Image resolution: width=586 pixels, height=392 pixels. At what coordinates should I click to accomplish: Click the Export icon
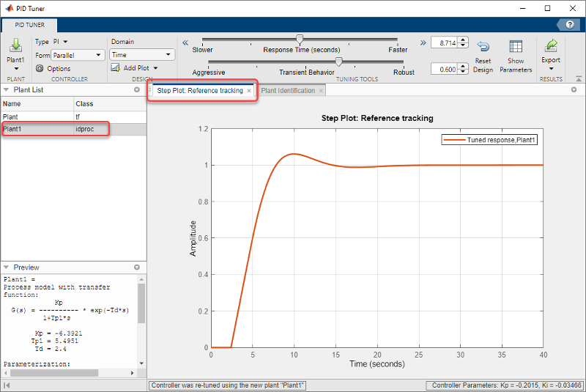pos(550,47)
